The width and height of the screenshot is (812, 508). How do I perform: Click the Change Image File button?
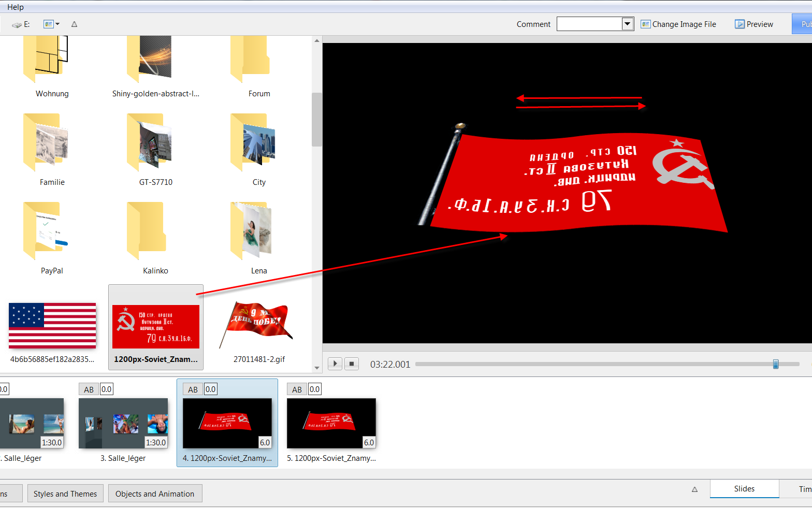678,24
